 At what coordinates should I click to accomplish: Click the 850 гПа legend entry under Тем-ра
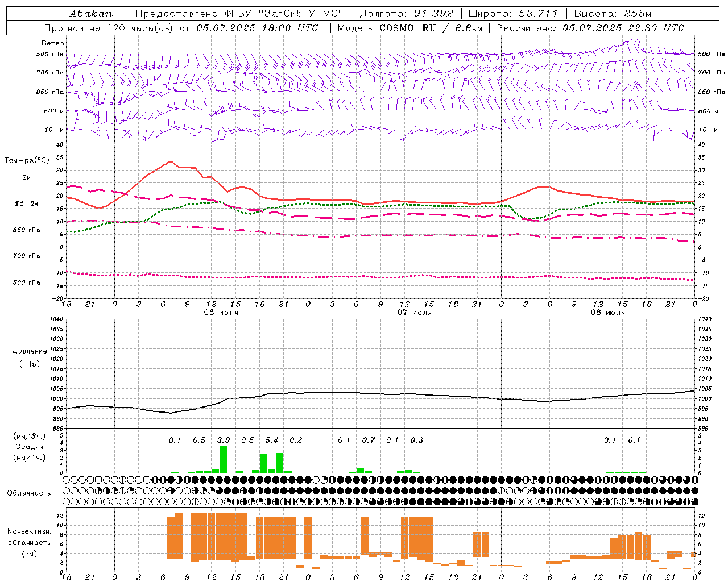[27, 230]
